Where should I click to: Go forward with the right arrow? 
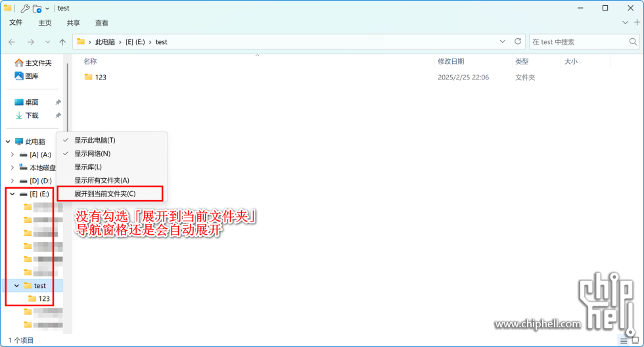pos(31,42)
